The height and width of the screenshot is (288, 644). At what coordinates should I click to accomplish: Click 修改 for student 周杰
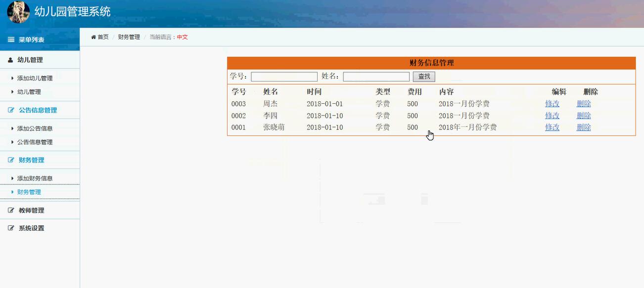coord(552,104)
